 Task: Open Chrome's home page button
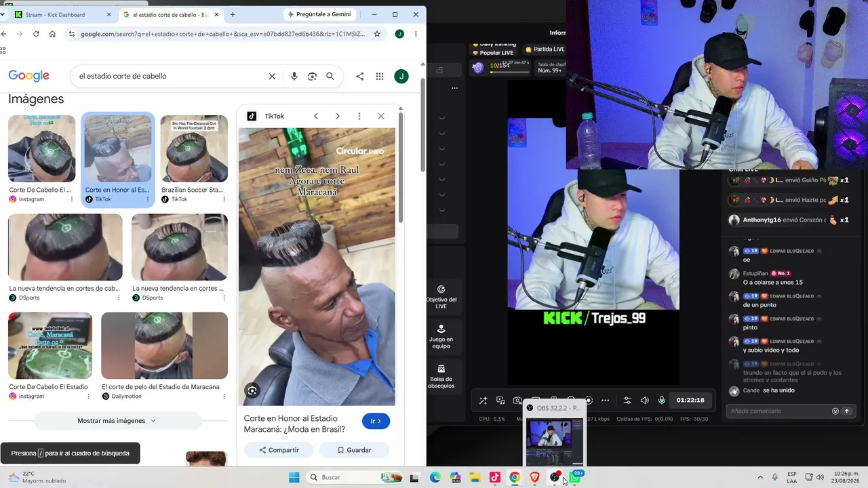click(52, 34)
